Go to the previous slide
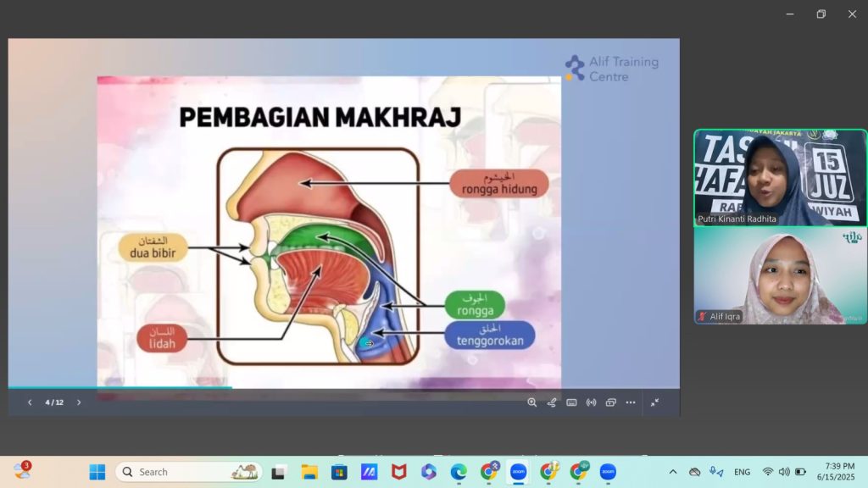 click(30, 402)
